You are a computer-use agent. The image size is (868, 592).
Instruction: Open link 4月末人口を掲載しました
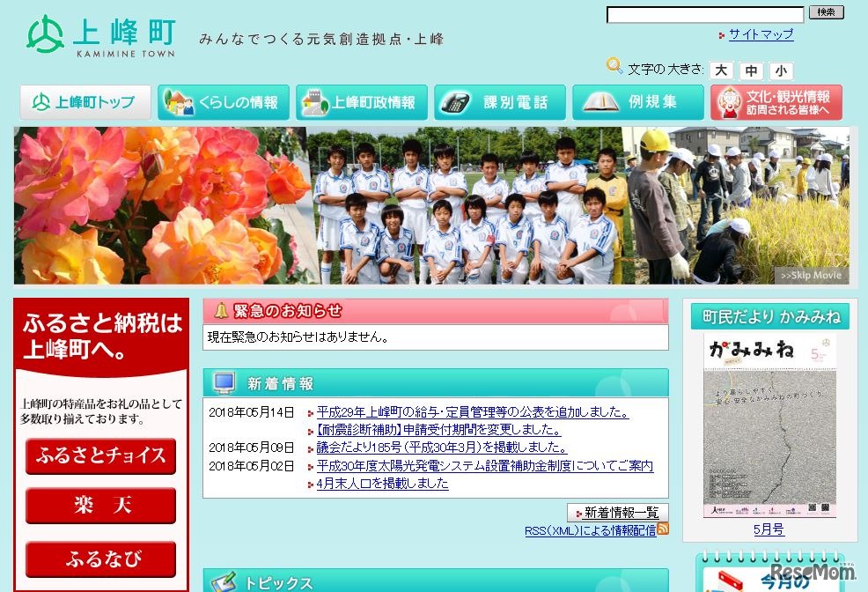[382, 484]
